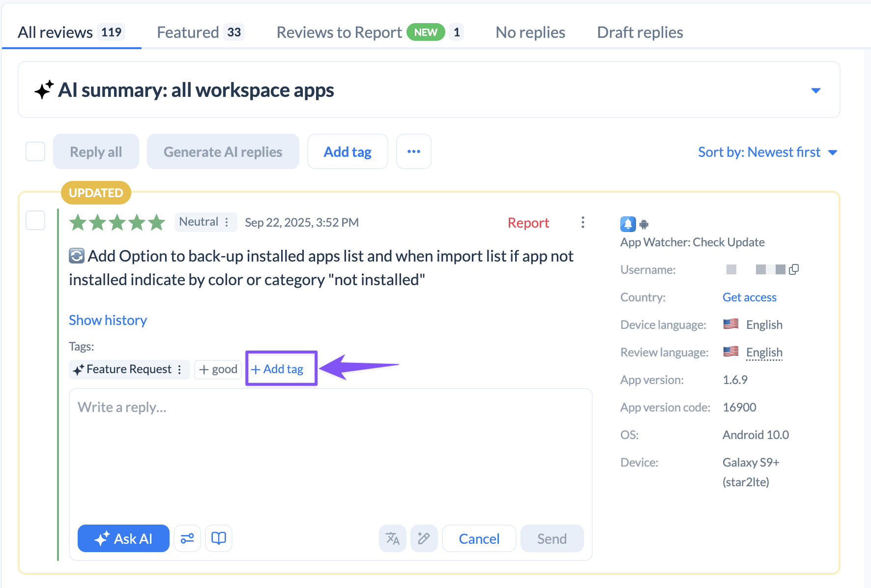Open the bulk actions ellipsis menu
The height and width of the screenshot is (588, 871).
tap(414, 151)
